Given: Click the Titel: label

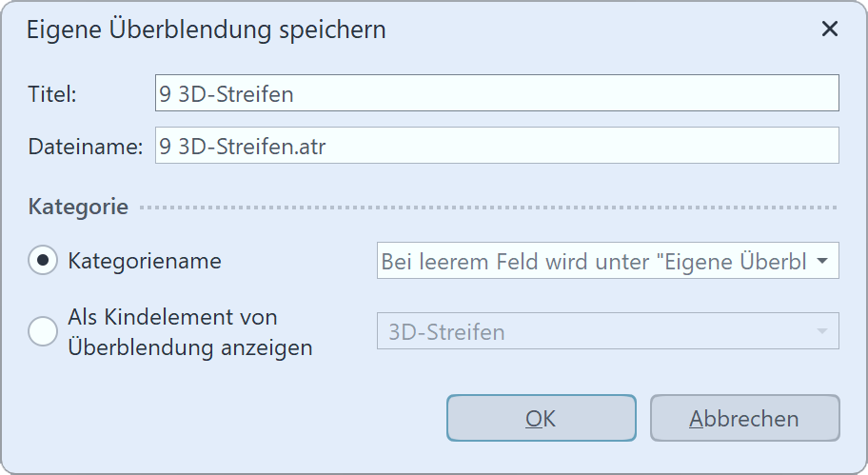Looking at the screenshot, I should point(53,94).
